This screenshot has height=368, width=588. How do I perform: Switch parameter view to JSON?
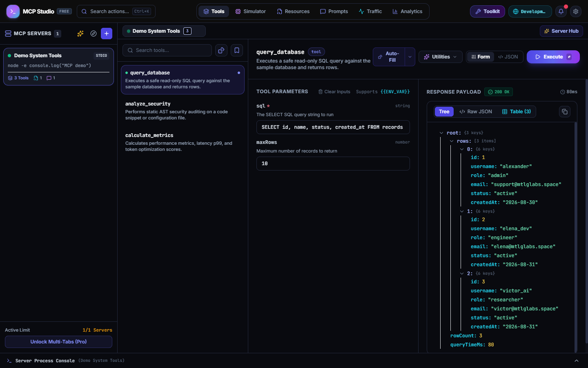508,57
